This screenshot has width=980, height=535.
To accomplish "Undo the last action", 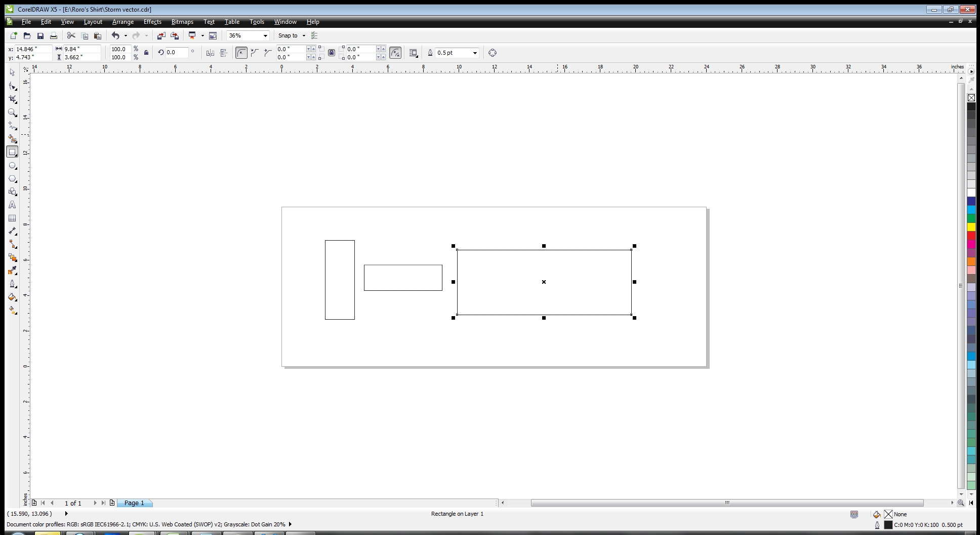I will 115,35.
